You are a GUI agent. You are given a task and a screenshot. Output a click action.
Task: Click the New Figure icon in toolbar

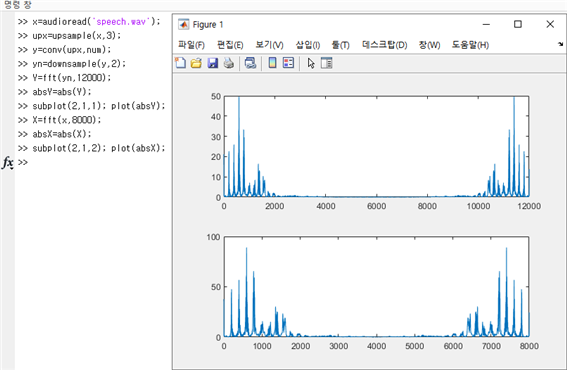click(x=180, y=63)
